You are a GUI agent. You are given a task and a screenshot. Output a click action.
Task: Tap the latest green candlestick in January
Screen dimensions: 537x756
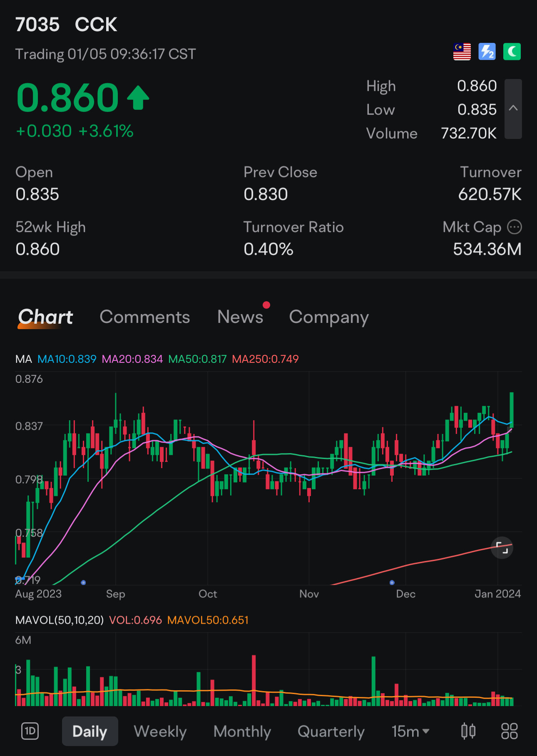point(512,410)
